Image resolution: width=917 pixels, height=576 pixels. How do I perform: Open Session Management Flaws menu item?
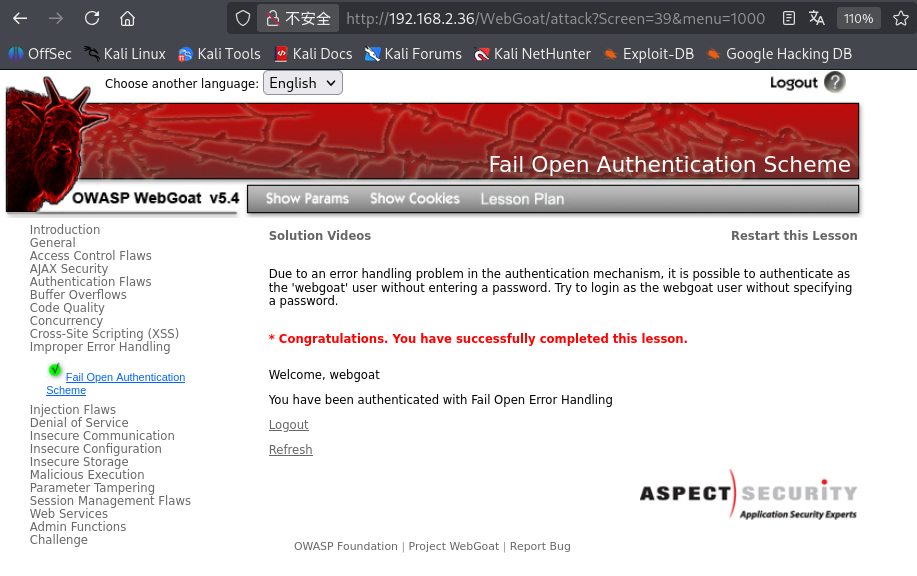tap(111, 501)
